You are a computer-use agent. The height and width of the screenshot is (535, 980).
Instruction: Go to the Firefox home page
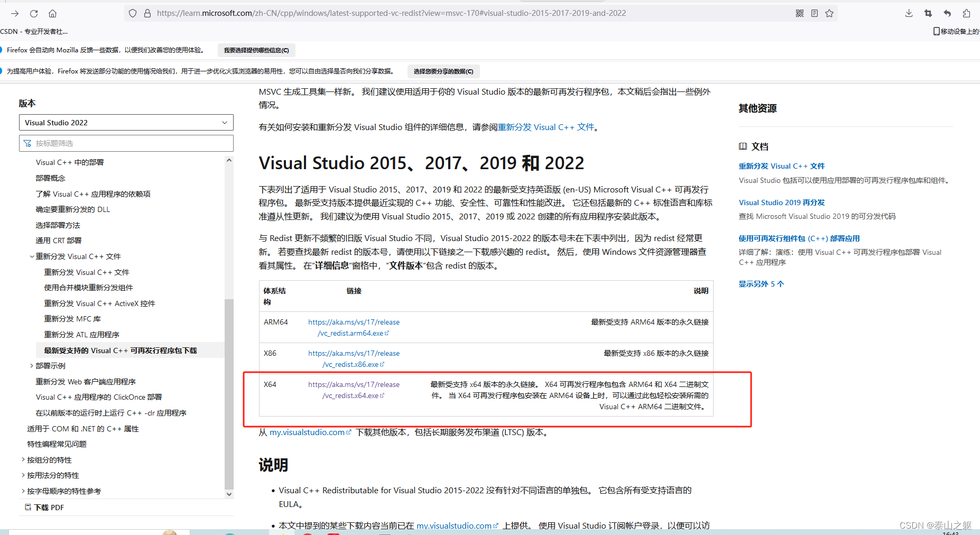point(52,13)
